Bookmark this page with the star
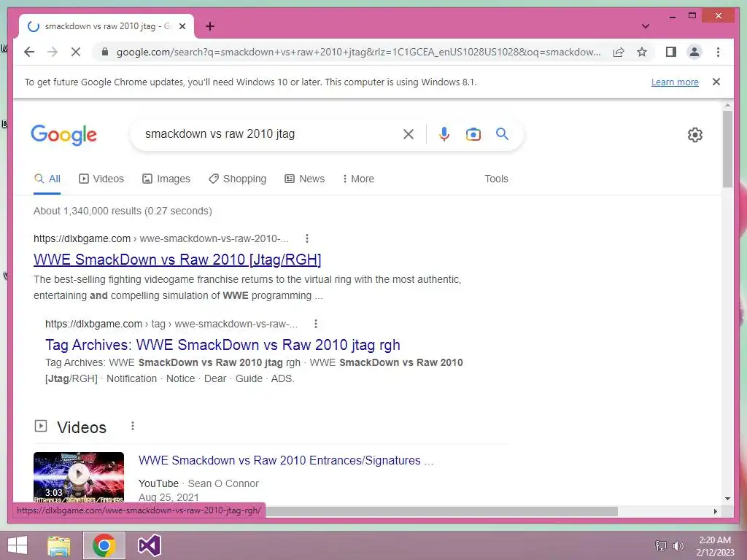 (x=642, y=52)
